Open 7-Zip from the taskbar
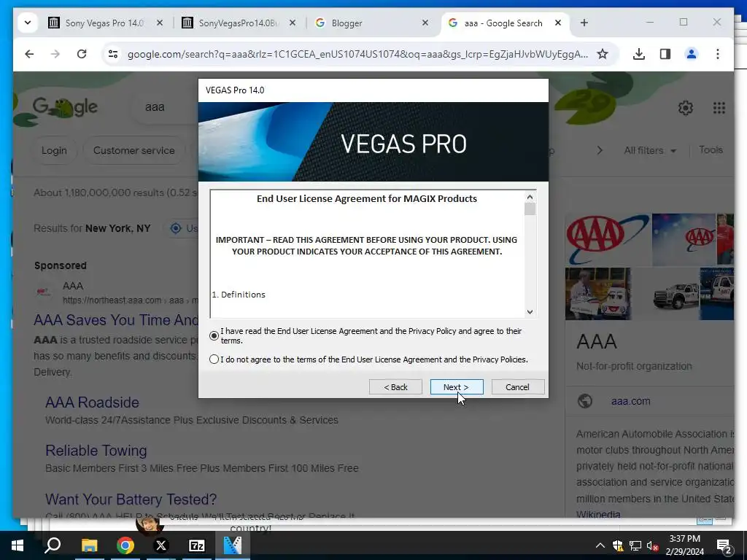This screenshot has height=560, width=747. [x=197, y=545]
